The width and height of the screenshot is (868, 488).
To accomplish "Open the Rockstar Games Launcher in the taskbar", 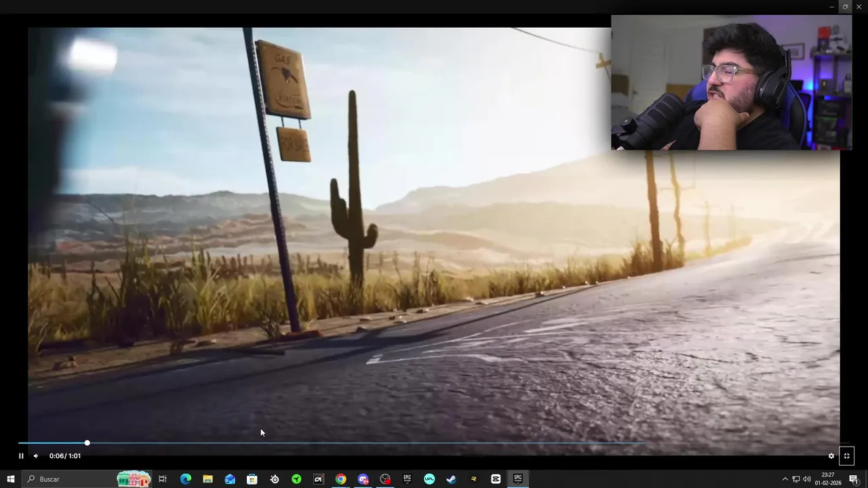I will tap(474, 479).
